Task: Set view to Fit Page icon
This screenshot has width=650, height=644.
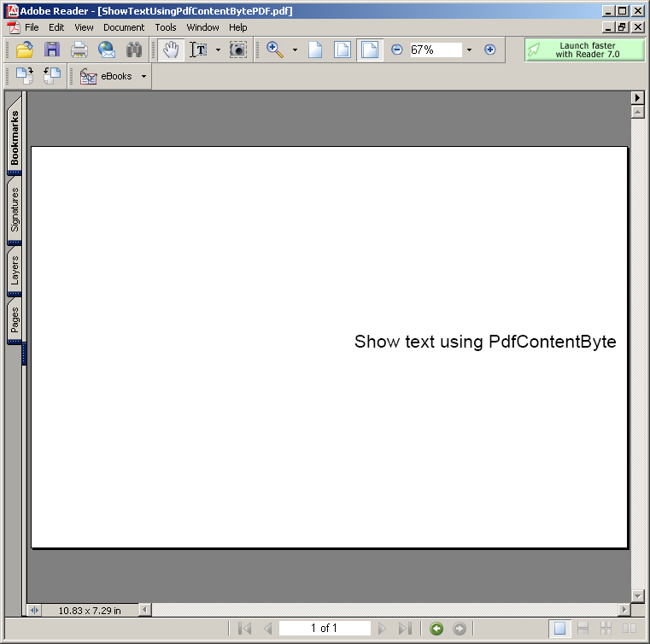Action: [343, 50]
